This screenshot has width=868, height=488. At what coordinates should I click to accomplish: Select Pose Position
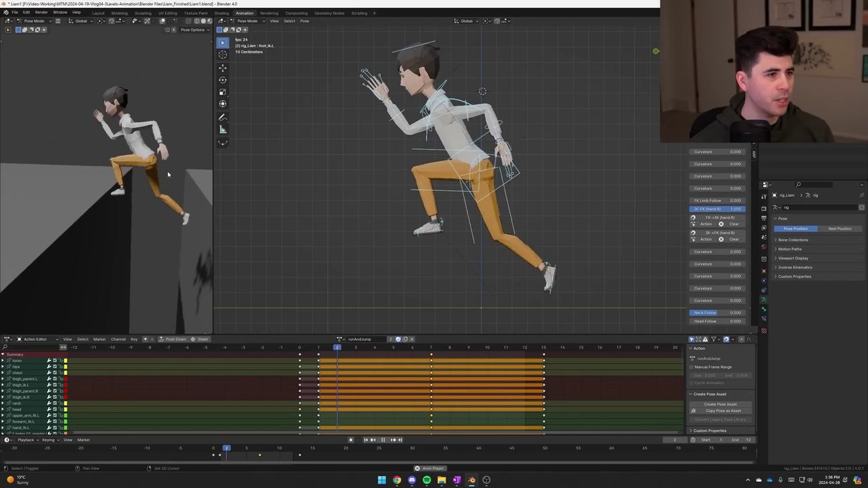coord(795,229)
